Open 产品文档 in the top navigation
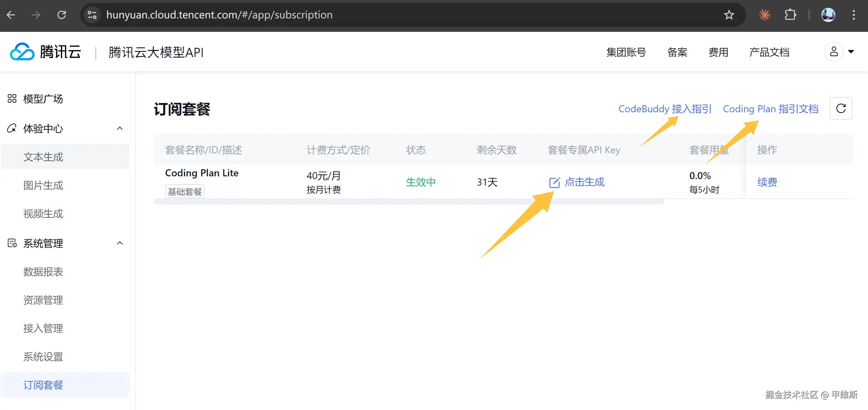This screenshot has width=868, height=410. (x=769, y=52)
